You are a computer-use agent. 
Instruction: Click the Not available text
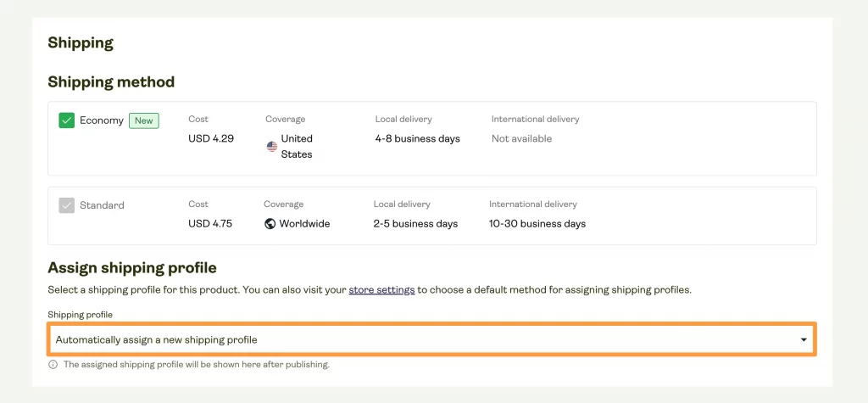click(x=521, y=138)
